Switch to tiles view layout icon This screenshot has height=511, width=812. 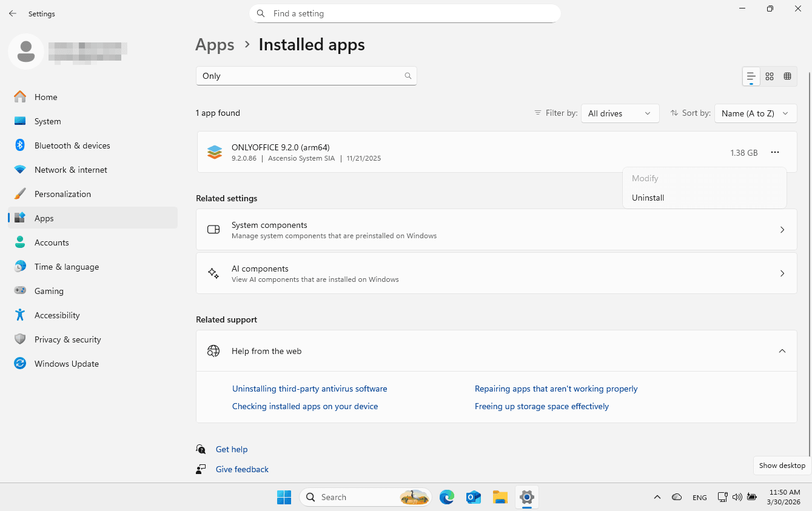pyautogui.click(x=787, y=76)
